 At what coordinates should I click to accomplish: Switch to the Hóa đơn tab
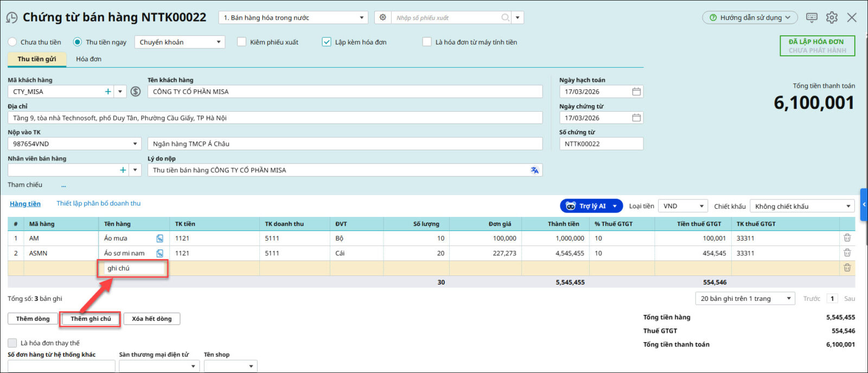pyautogui.click(x=88, y=59)
